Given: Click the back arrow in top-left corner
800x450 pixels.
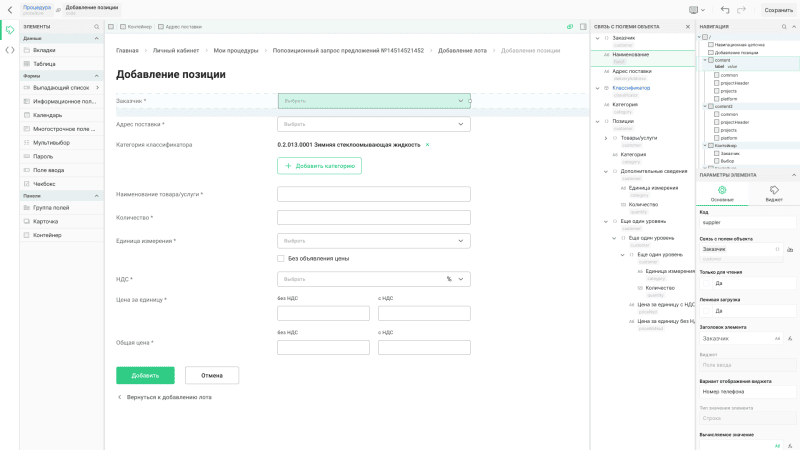Looking at the screenshot, I should point(10,9).
